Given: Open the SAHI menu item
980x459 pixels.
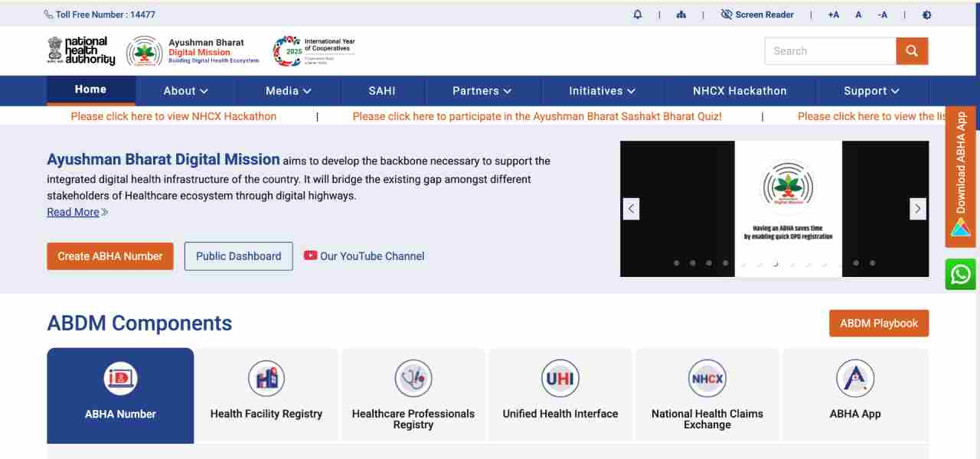Looking at the screenshot, I should click(x=382, y=91).
